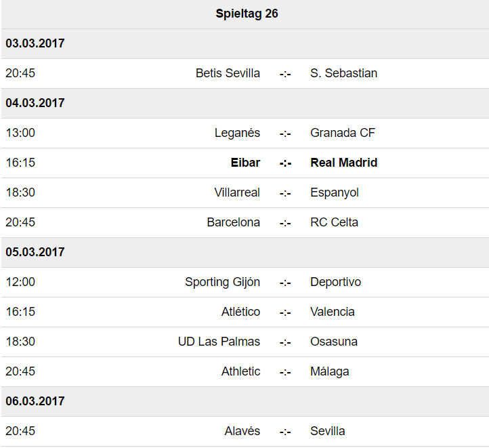Click the Málaga team name
489x448 pixels.
pyautogui.click(x=330, y=371)
